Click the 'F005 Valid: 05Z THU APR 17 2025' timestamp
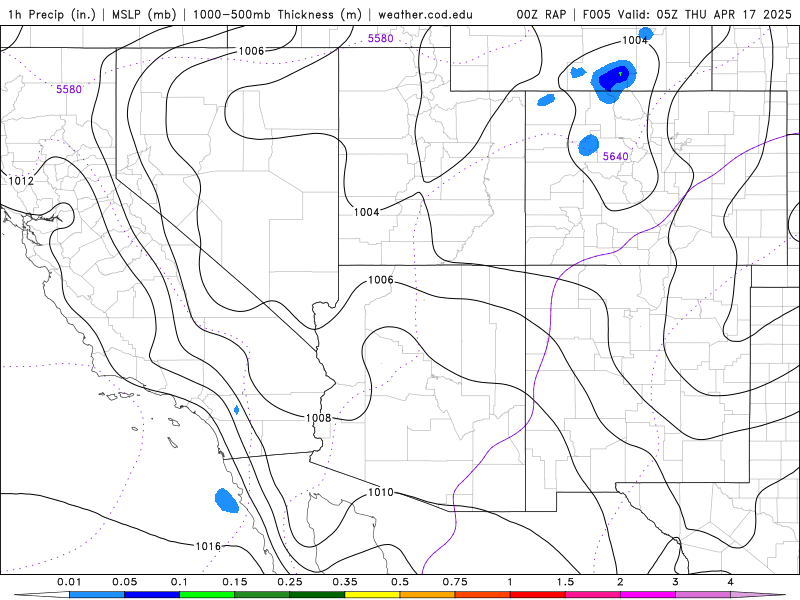This screenshot has height=600, width=800. [x=687, y=14]
